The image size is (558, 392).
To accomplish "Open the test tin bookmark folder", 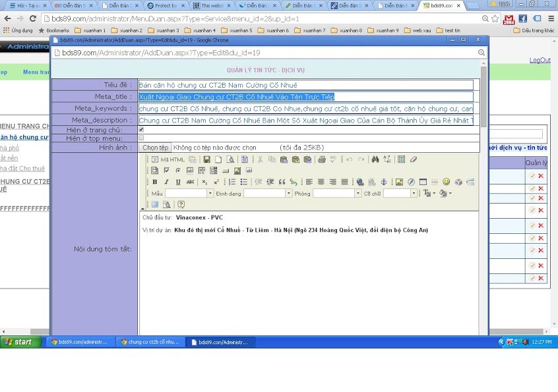I will pos(448,30).
